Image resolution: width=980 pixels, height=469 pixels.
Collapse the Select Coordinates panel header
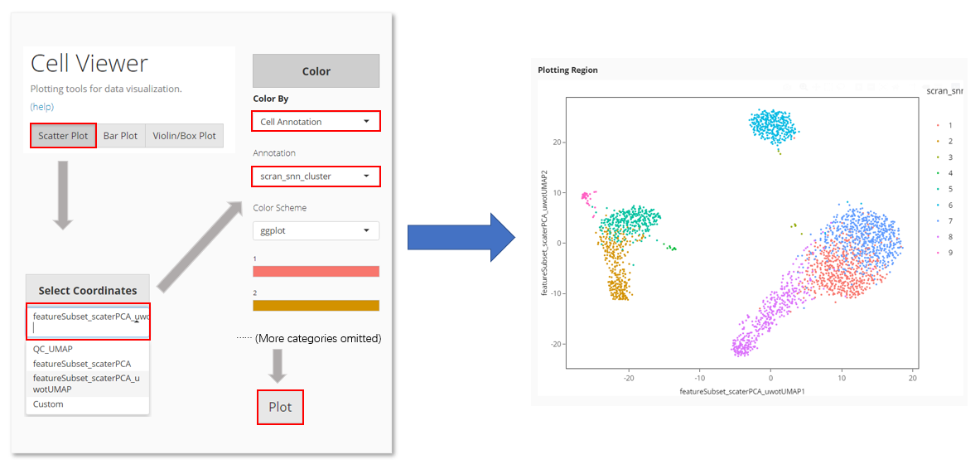(x=88, y=291)
